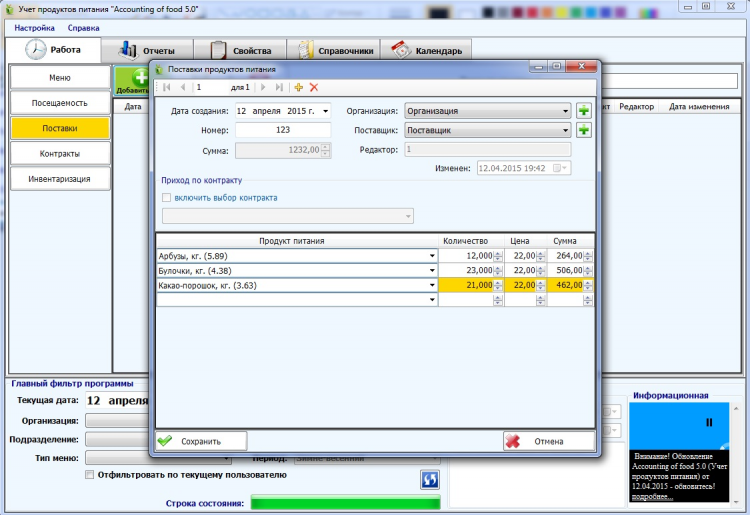This screenshot has height=515, width=750.
Task: Click the Дата изменения column header
Action: click(699, 106)
